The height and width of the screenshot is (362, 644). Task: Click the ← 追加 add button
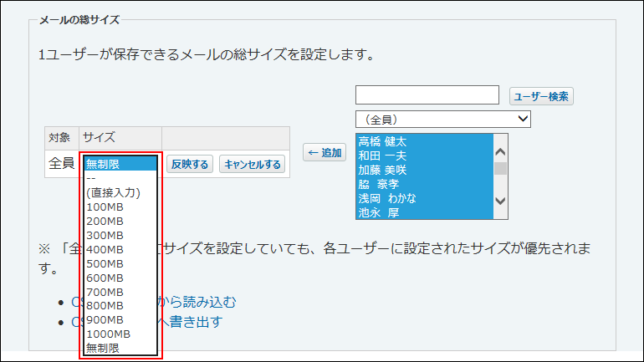coord(325,152)
